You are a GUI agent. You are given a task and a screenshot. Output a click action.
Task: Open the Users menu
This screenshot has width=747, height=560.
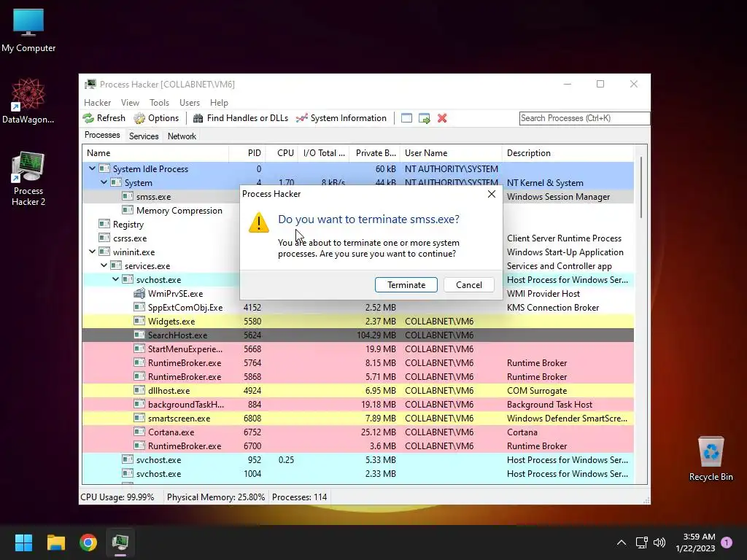(190, 102)
